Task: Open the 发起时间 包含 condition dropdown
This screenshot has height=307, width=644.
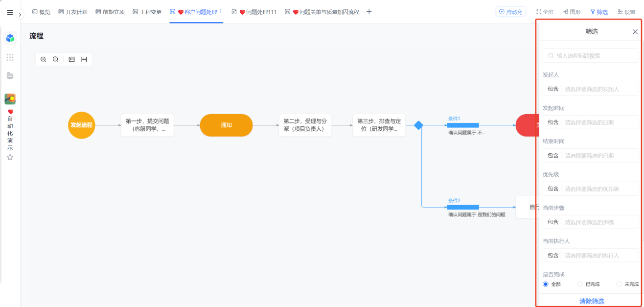Action: click(x=553, y=122)
